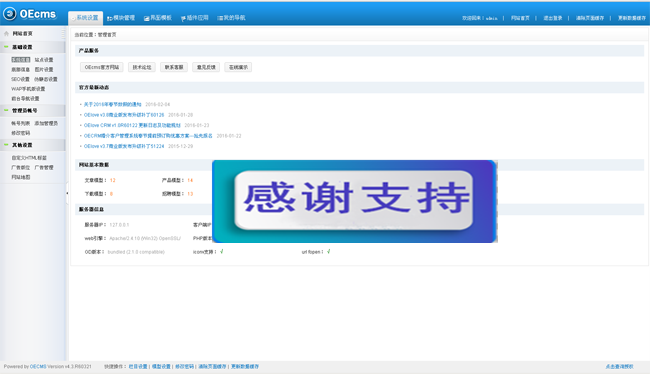This screenshot has width=650, height=374.
Task: Click the 插件应用 flag icon
Action: point(183,18)
